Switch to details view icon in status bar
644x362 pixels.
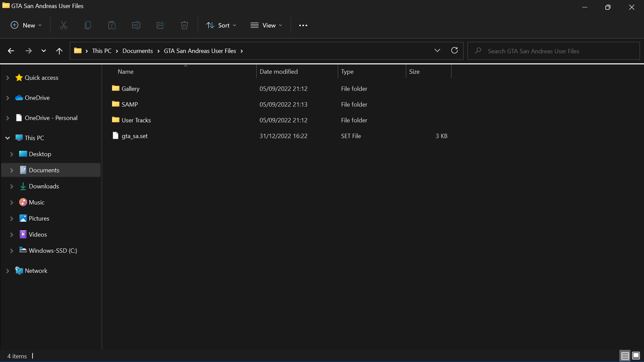pos(625,356)
